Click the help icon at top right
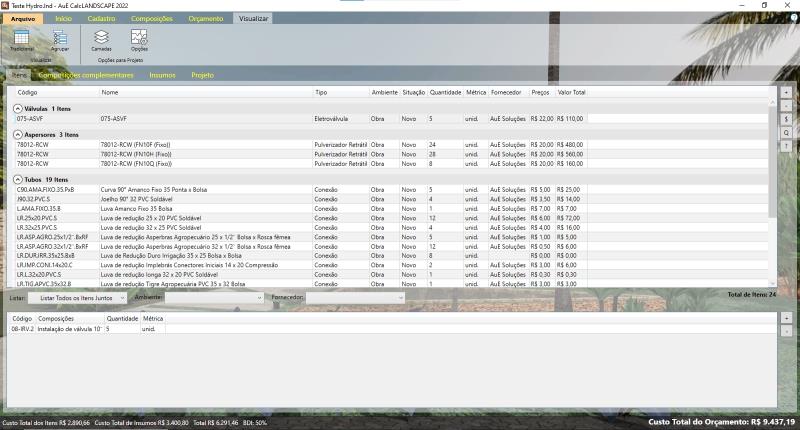Image resolution: width=800 pixels, height=430 pixels. 794,18
